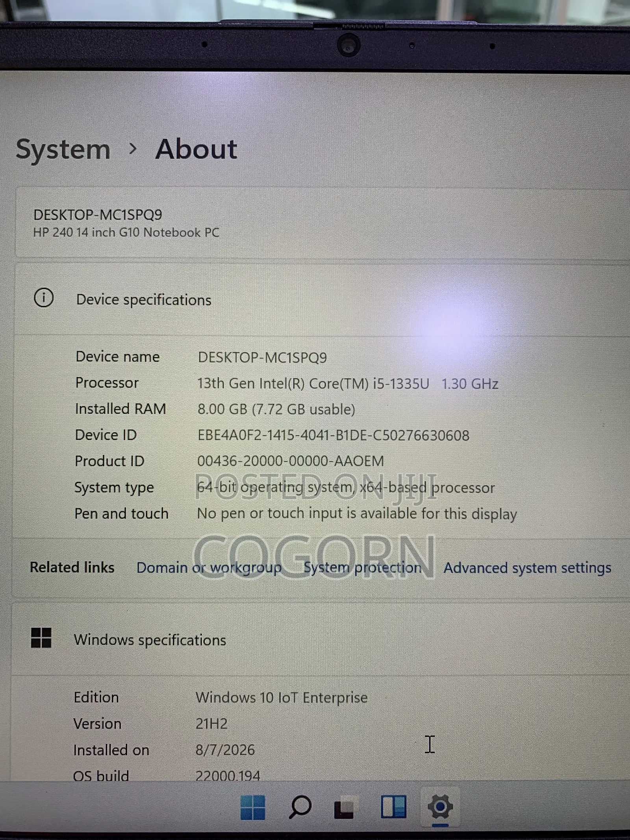
Task: Select OS build value 22000.194
Action: pos(228,776)
